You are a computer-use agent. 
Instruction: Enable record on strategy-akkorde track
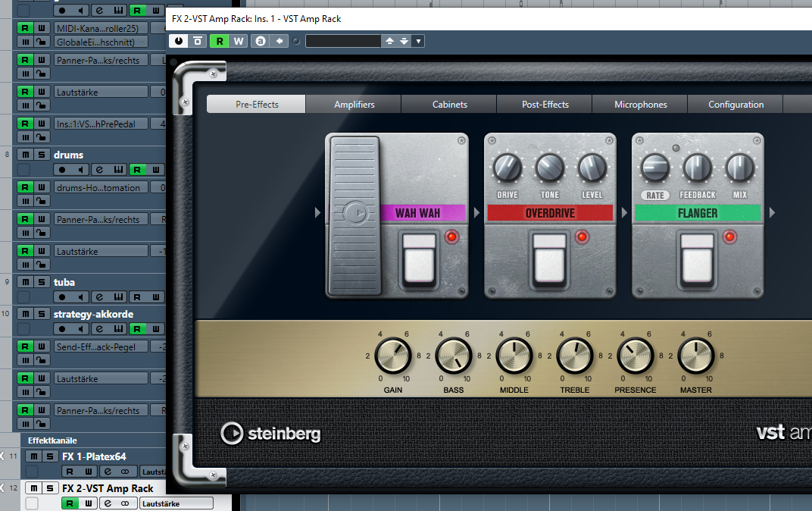pyautogui.click(x=62, y=328)
